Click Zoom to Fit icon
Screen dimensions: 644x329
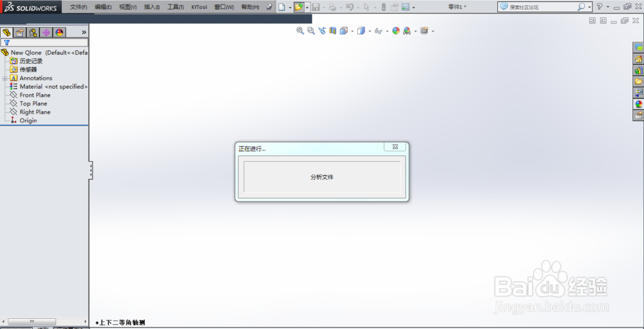[300, 31]
